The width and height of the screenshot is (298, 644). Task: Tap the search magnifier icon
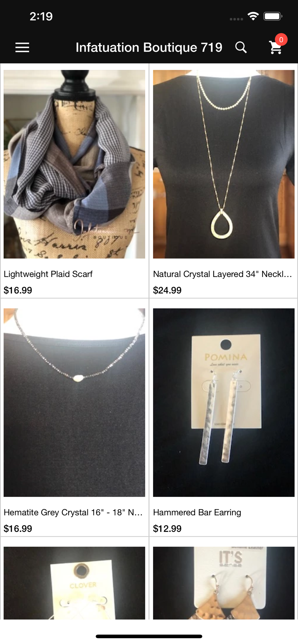coord(241,47)
